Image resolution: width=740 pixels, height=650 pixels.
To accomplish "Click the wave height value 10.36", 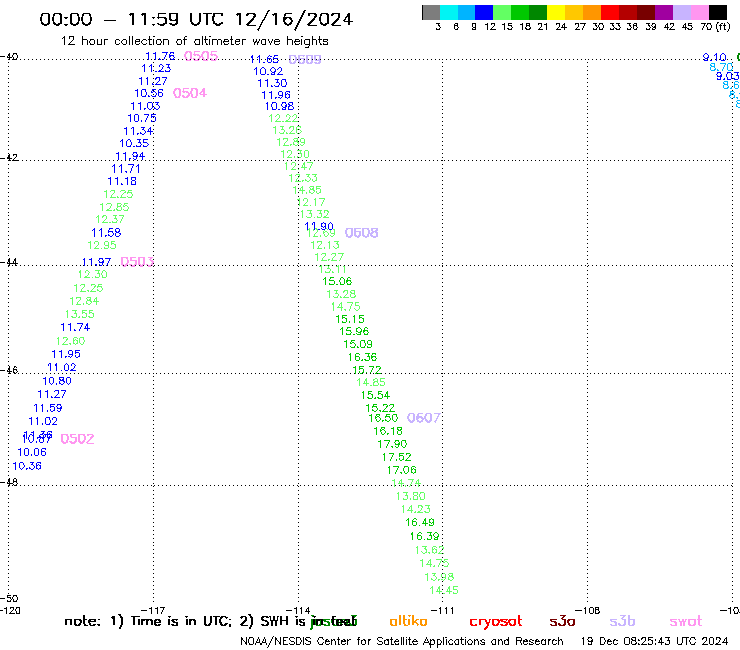I will (27, 465).
